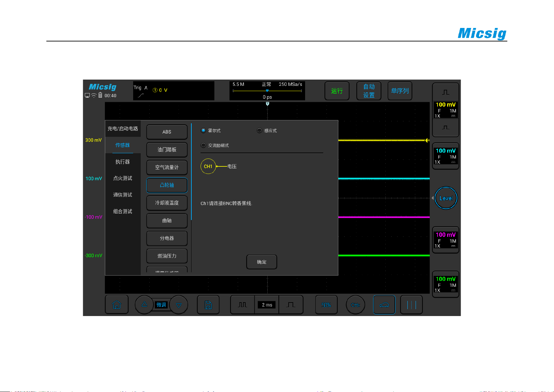Choose the 燃油压力 sensor button
This screenshot has height=392, width=554.
tap(167, 256)
